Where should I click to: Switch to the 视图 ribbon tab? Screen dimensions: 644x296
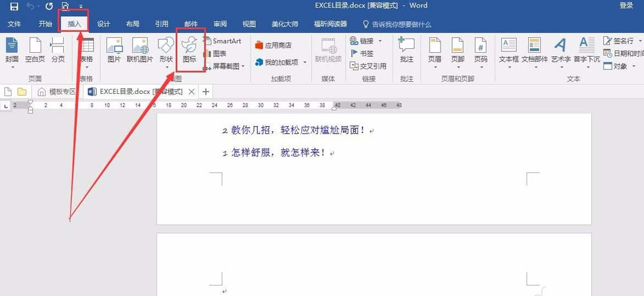[249, 24]
